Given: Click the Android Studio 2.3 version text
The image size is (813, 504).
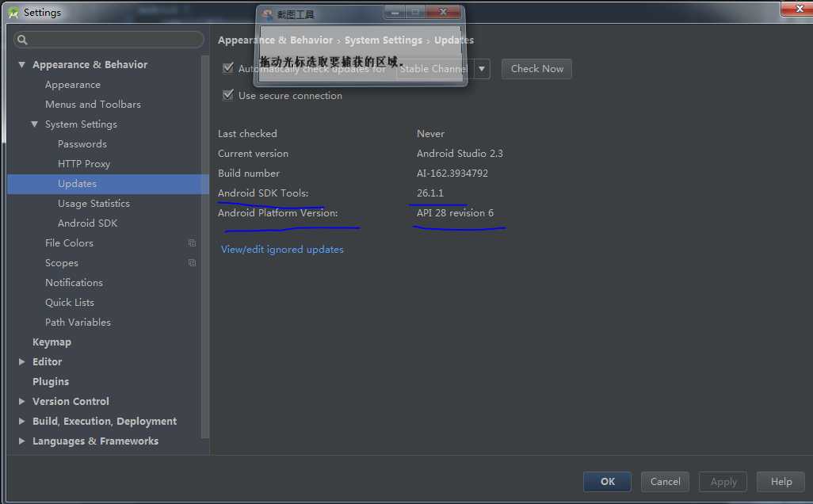Looking at the screenshot, I should point(460,154).
